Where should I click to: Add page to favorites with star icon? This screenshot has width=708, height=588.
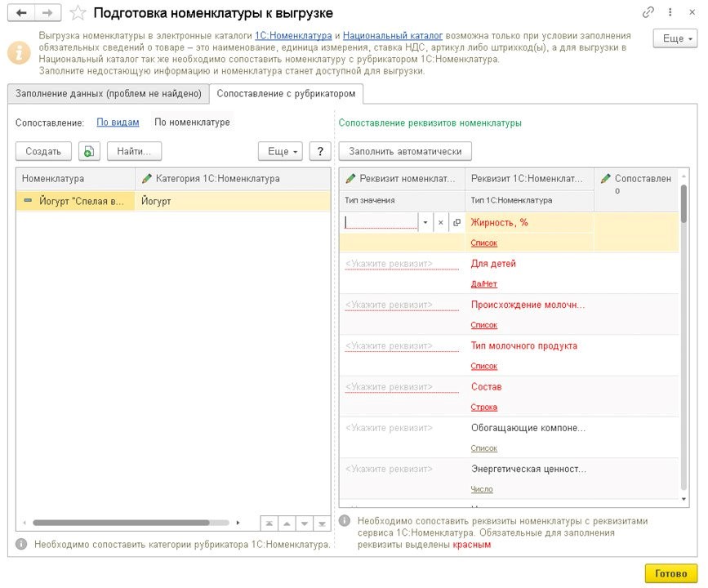(78, 13)
